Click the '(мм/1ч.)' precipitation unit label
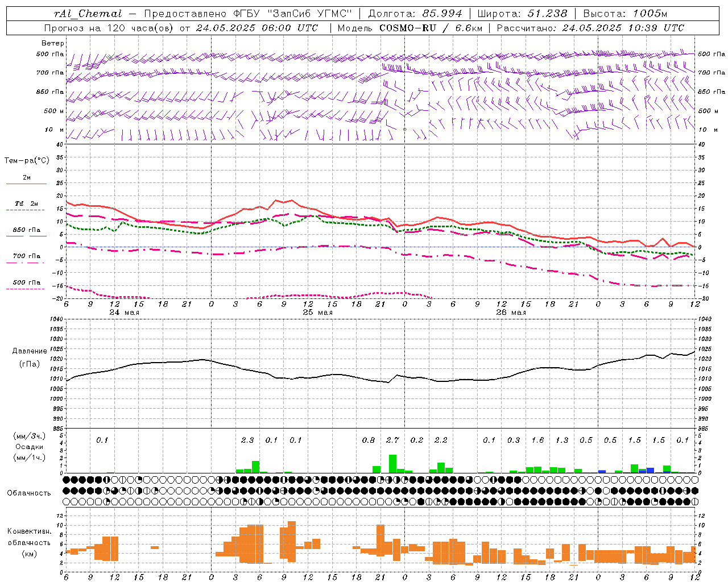728x582 pixels. (30, 458)
